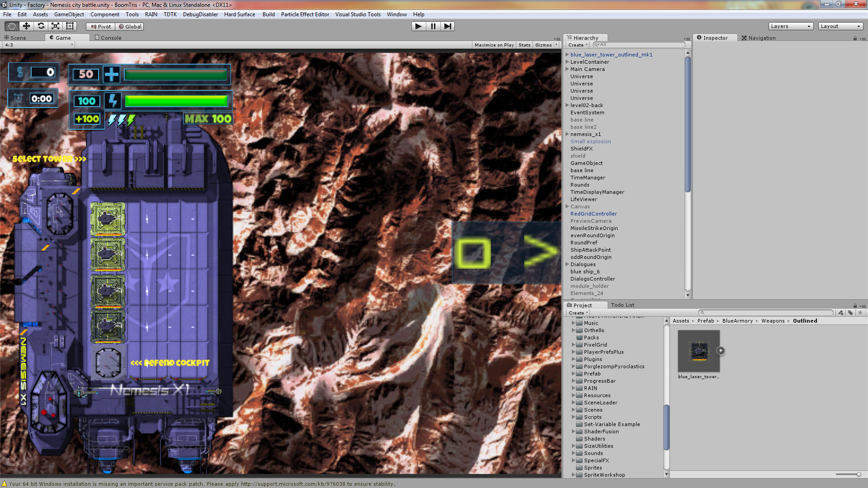Toggle Global/Local handle rotation
Image resolution: width=868 pixels, height=488 pixels.
130,27
